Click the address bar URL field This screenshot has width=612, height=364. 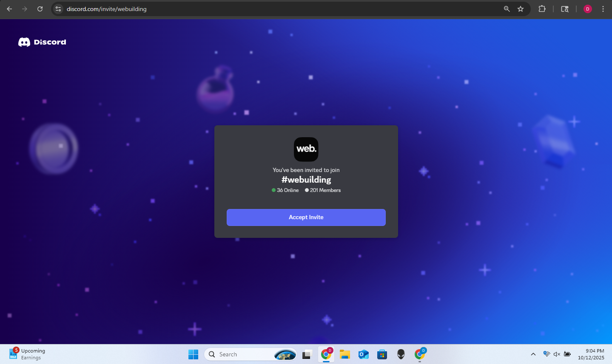[255, 9]
